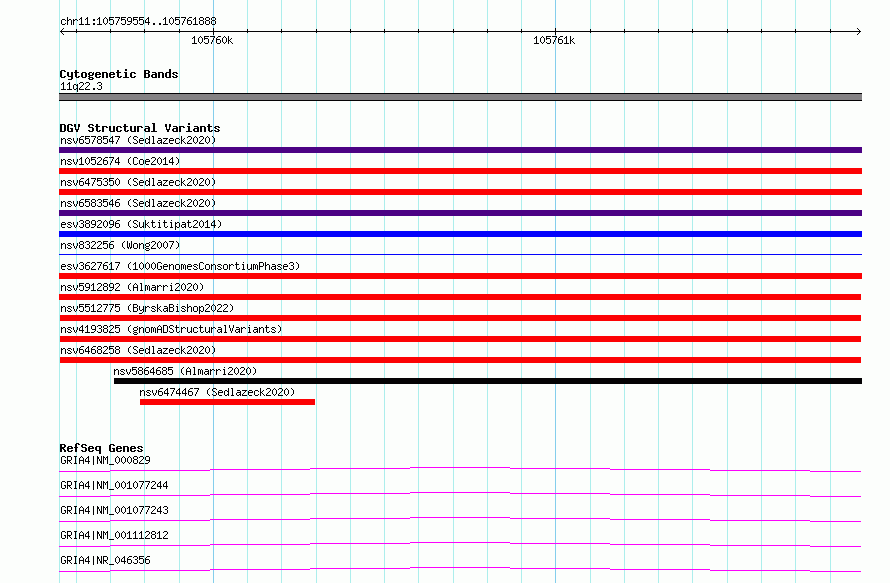The image size is (890, 583).
Task: Select the red bar below nsv6468258
Action: click(460, 360)
